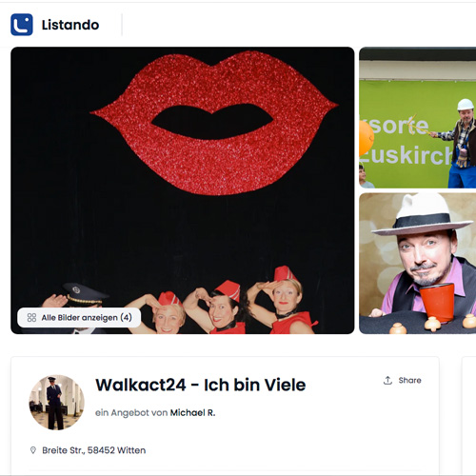Open the round profile avatar of uniformed man

click(x=57, y=403)
